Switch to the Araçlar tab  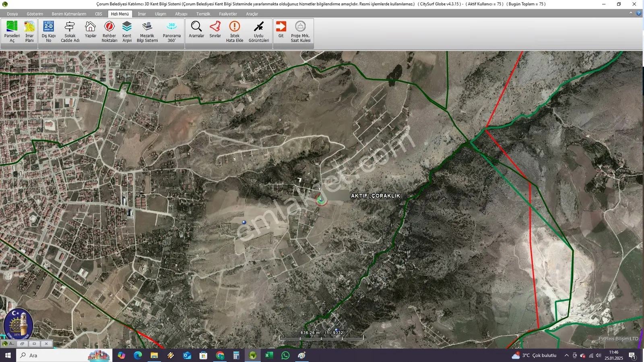[x=252, y=14]
